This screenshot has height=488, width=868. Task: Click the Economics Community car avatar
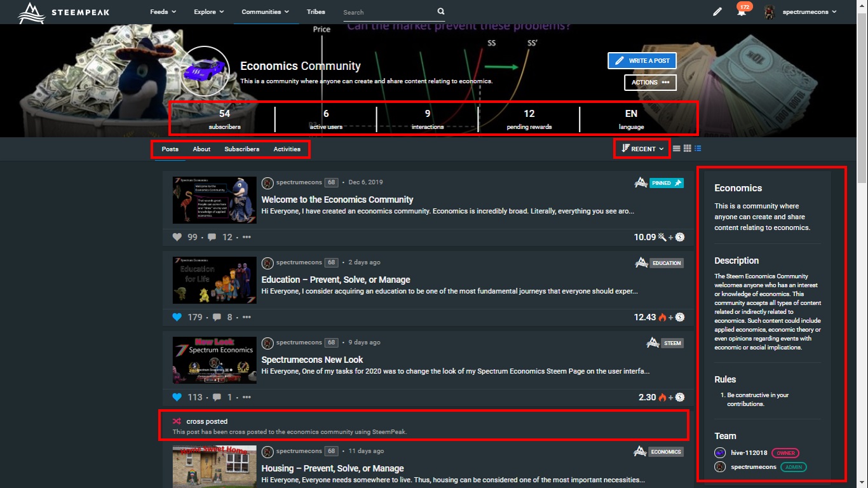pyautogui.click(x=205, y=71)
